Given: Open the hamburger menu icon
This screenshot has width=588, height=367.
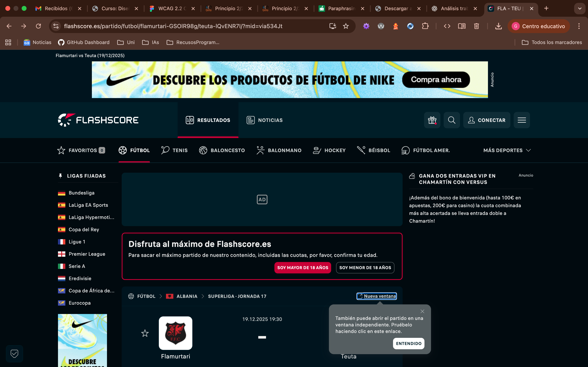Looking at the screenshot, I should click(522, 120).
